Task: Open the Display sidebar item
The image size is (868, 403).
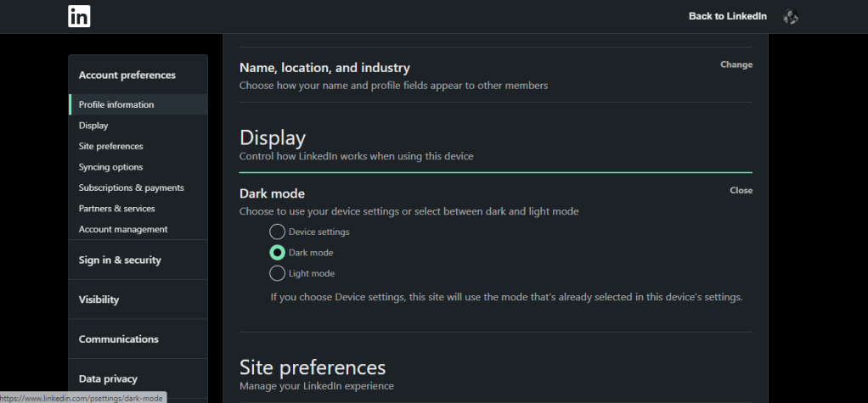Action: pyautogui.click(x=93, y=126)
